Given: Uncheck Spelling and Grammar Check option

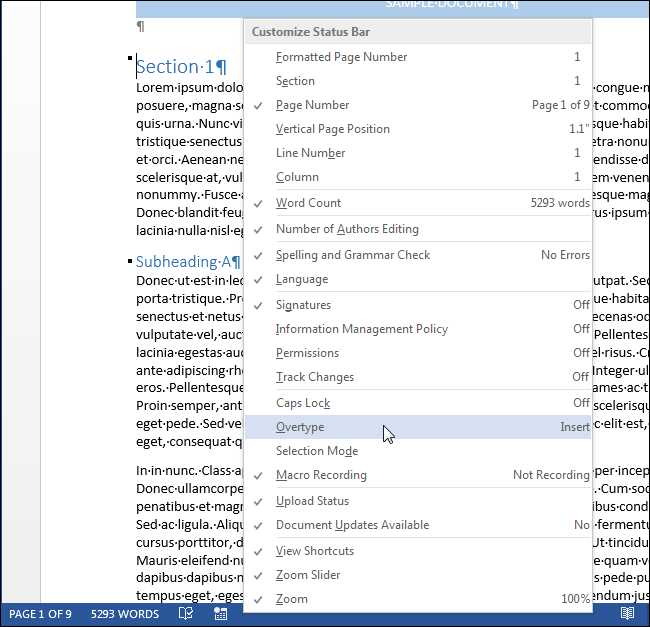Looking at the screenshot, I should (418, 255).
